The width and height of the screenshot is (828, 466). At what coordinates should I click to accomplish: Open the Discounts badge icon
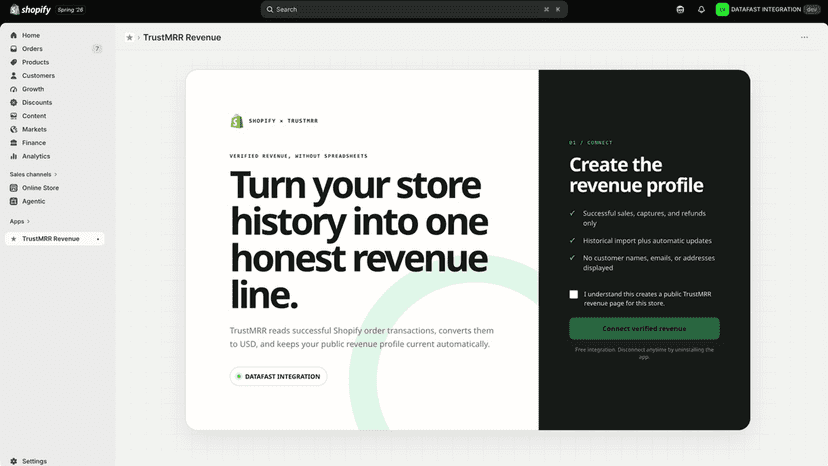tap(14, 102)
